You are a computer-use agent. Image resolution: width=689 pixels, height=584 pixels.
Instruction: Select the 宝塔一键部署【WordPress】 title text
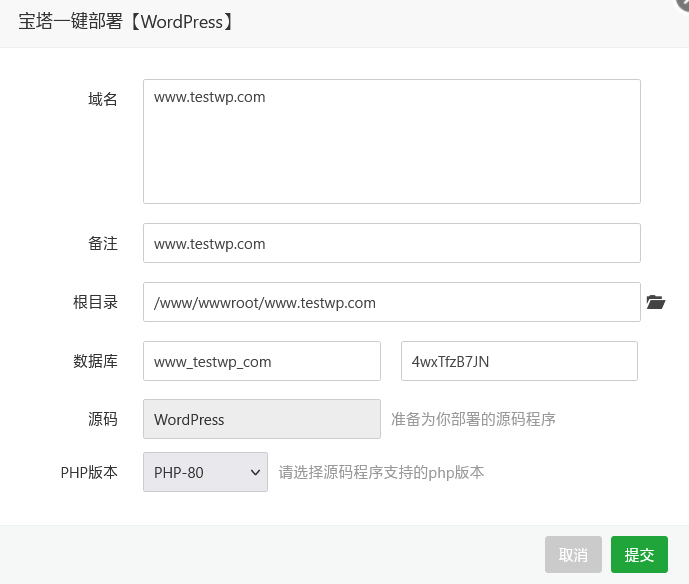coord(125,22)
